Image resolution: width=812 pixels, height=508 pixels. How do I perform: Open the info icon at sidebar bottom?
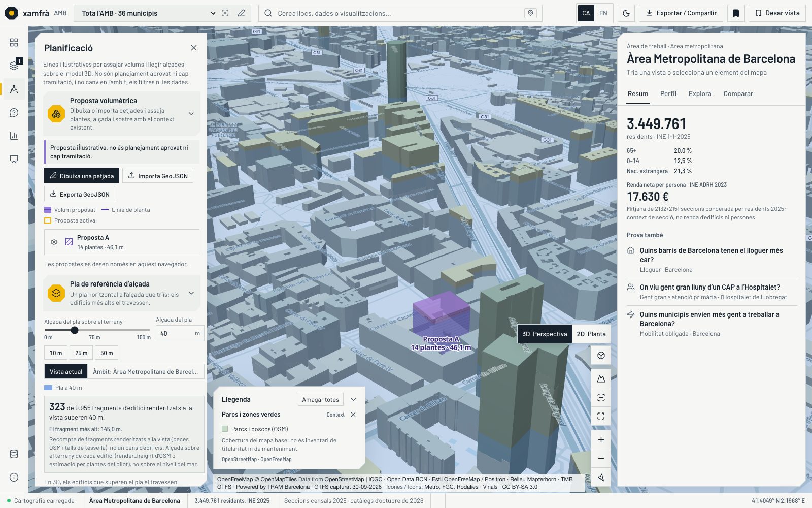tap(14, 478)
